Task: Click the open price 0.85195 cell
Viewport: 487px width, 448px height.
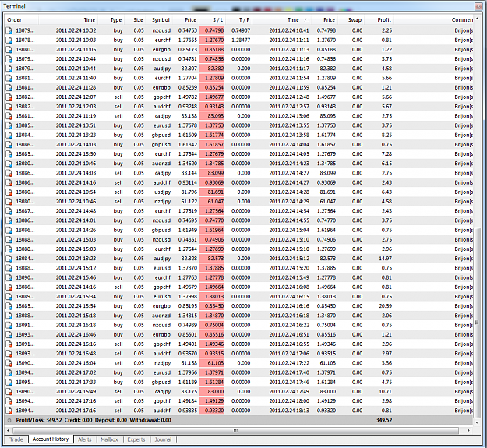Action: coord(188,306)
